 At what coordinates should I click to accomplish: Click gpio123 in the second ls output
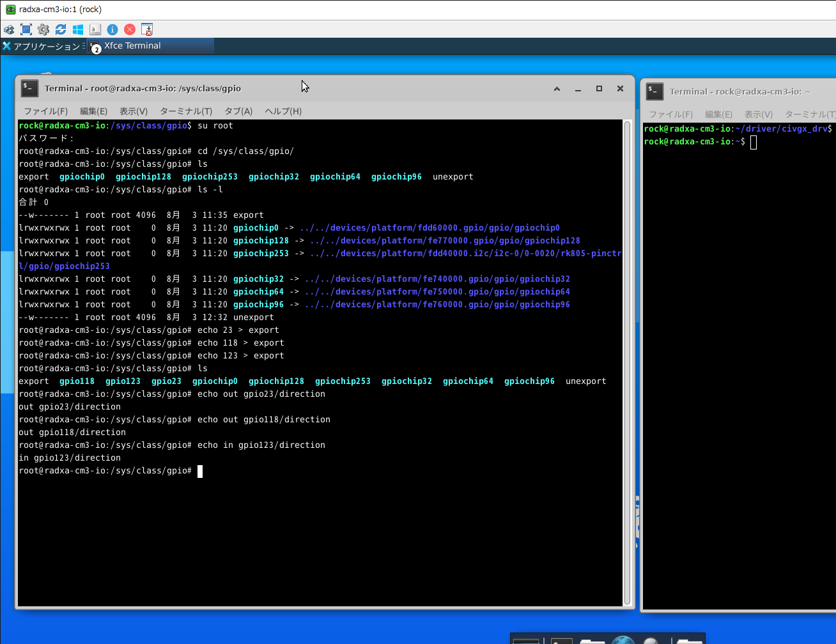point(123,381)
